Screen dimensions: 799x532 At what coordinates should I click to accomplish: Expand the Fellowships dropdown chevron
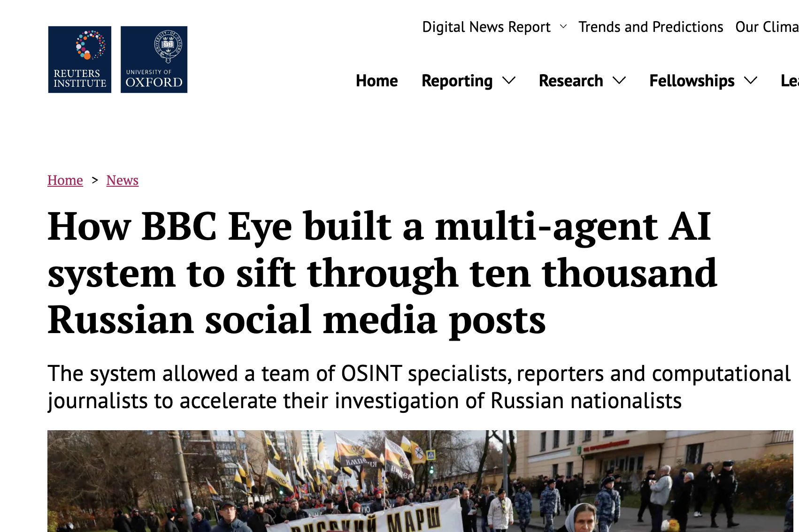click(751, 81)
